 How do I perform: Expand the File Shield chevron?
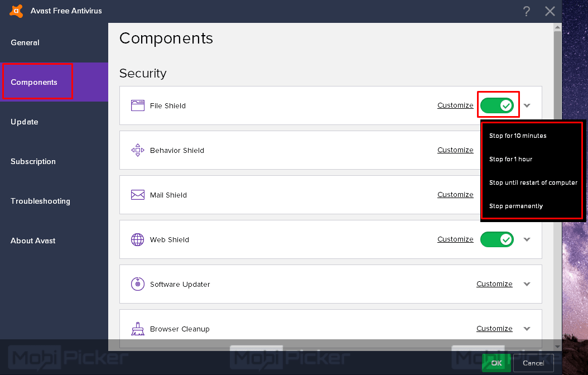point(527,105)
